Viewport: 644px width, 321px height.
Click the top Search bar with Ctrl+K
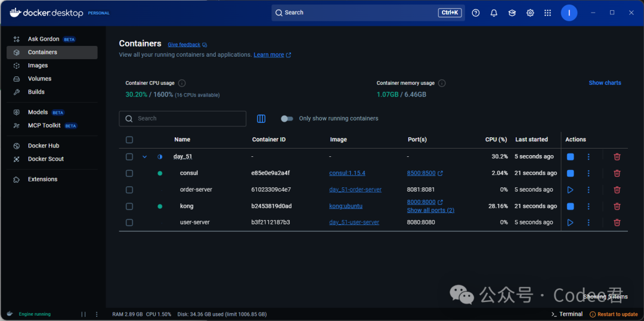[368, 13]
